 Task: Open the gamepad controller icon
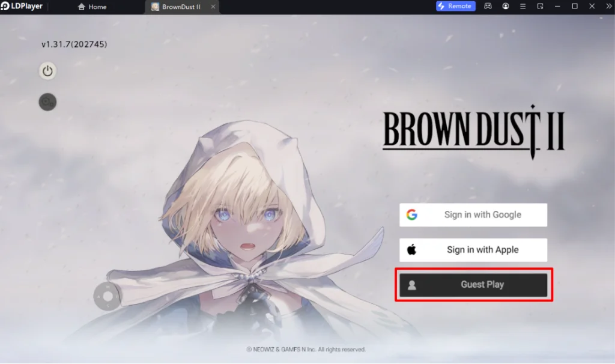(488, 6)
